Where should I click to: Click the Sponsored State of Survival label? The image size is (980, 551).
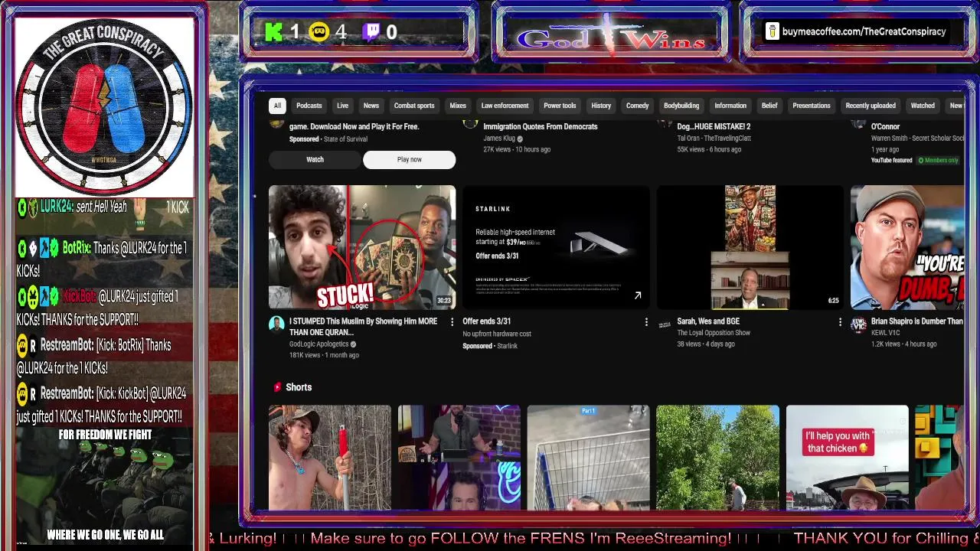coord(328,139)
